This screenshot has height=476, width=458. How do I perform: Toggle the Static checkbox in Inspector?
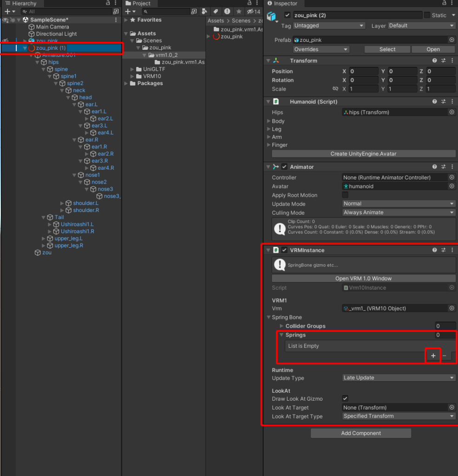coord(426,15)
